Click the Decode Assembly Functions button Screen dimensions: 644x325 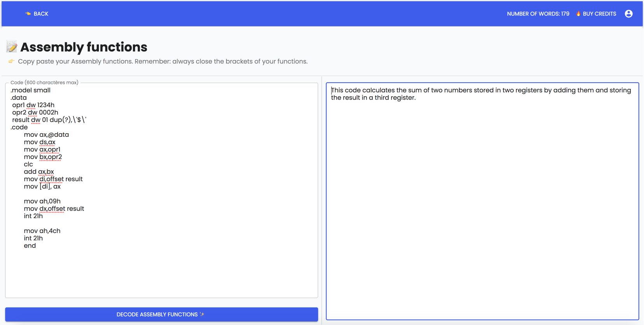click(x=161, y=314)
